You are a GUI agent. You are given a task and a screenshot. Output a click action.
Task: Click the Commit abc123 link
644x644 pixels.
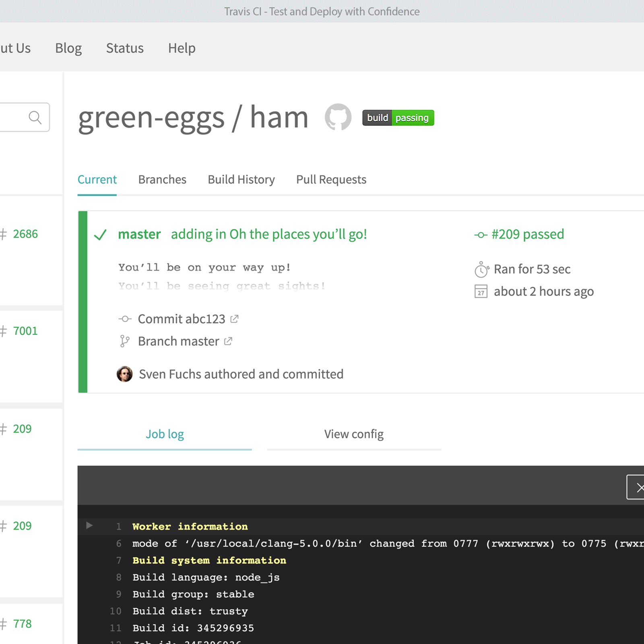pyautogui.click(x=182, y=319)
